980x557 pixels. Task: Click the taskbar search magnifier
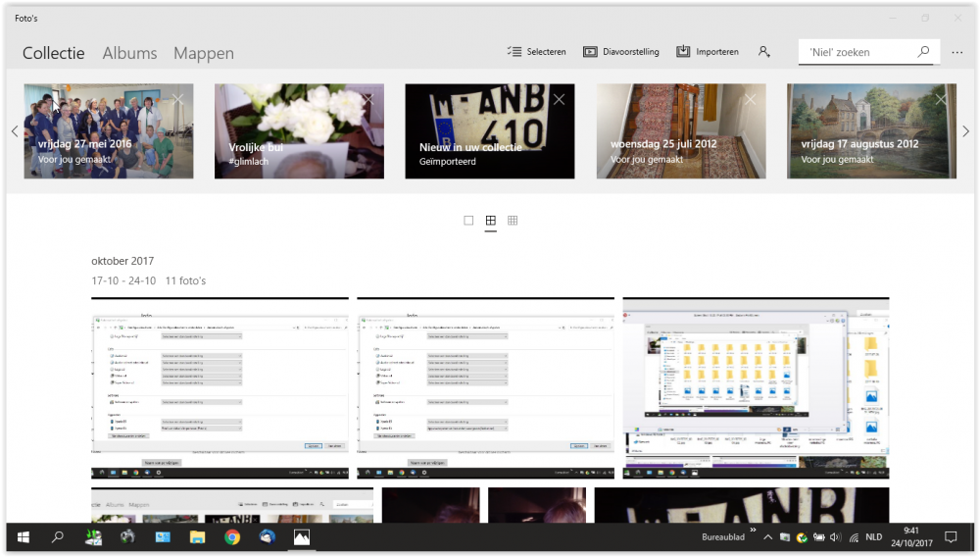click(x=58, y=537)
